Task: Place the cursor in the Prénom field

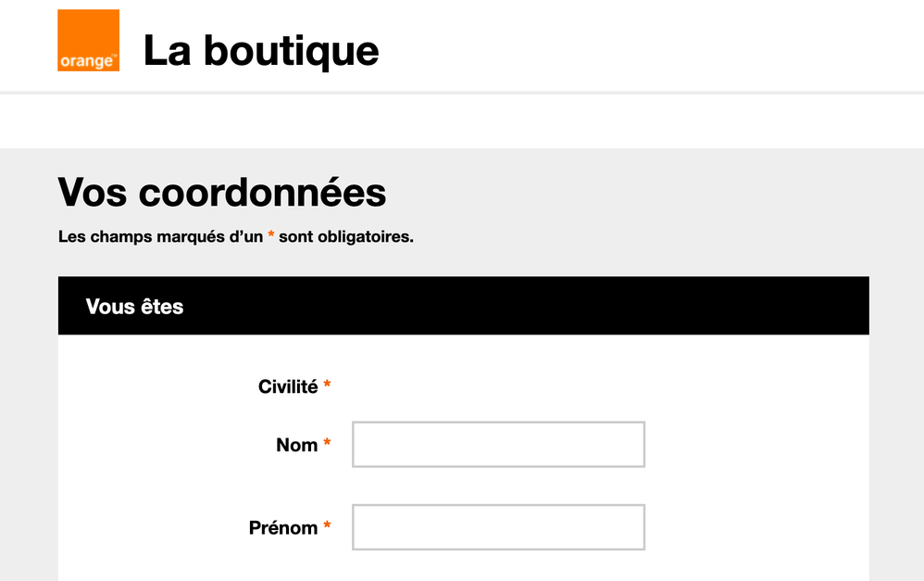Action: 497,526
